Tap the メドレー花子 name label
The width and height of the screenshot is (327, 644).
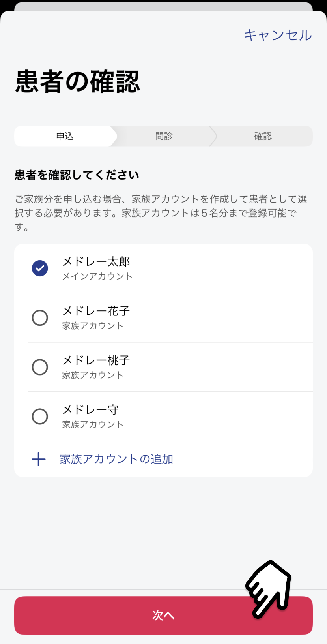[96, 311]
